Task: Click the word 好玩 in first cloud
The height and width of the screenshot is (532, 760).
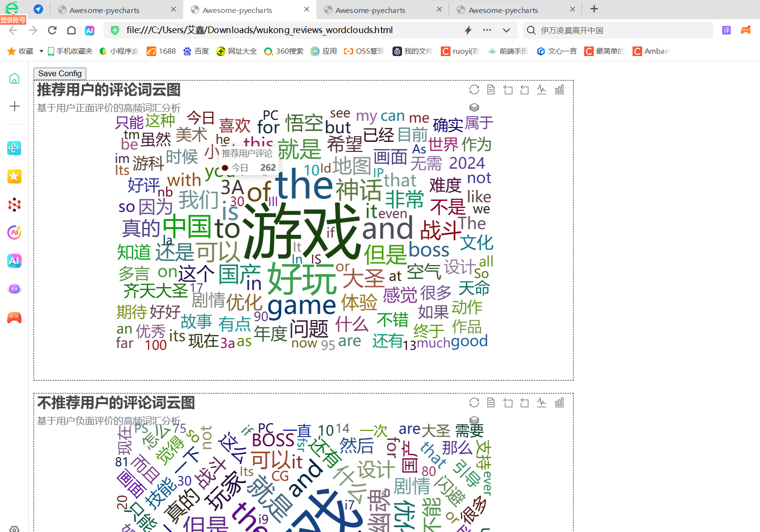Action: (x=302, y=279)
